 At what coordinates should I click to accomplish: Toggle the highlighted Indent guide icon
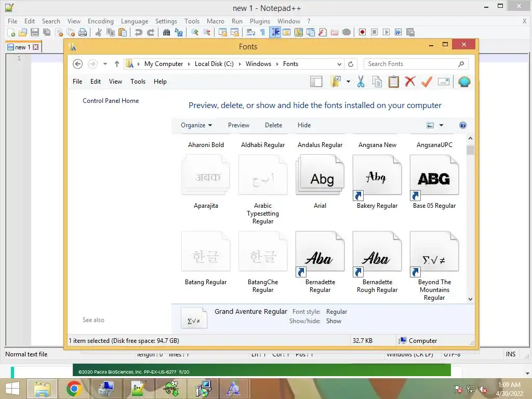tap(275, 32)
